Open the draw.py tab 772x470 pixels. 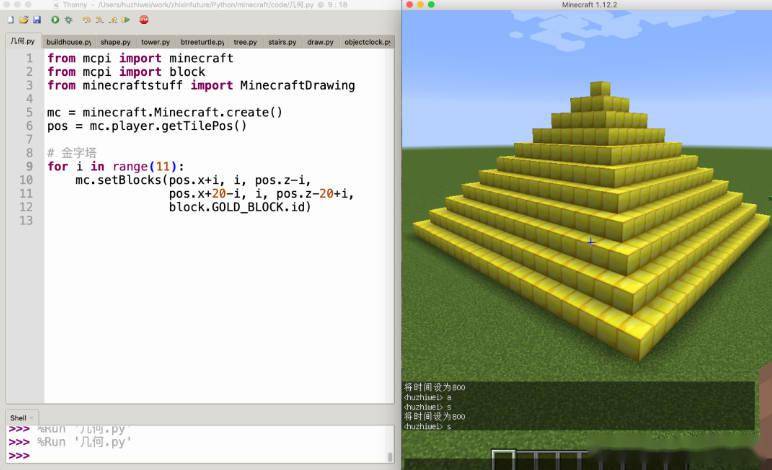click(x=320, y=42)
